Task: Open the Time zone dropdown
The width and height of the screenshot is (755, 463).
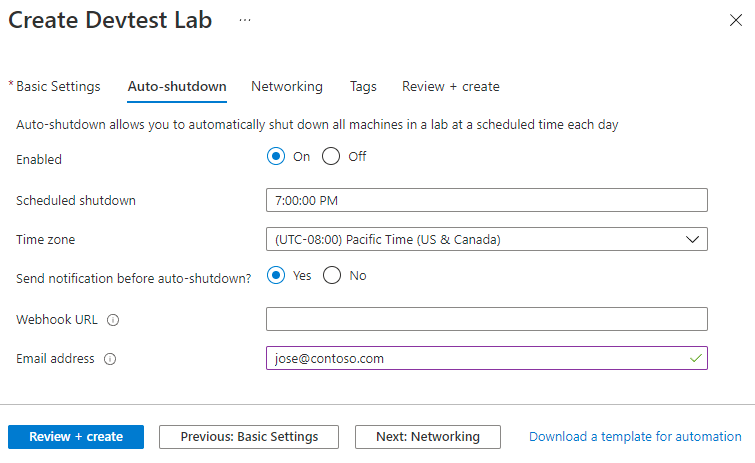Action: click(x=486, y=240)
